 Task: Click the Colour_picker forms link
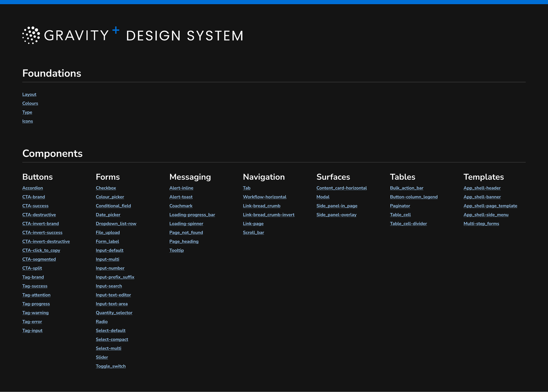[110, 197]
